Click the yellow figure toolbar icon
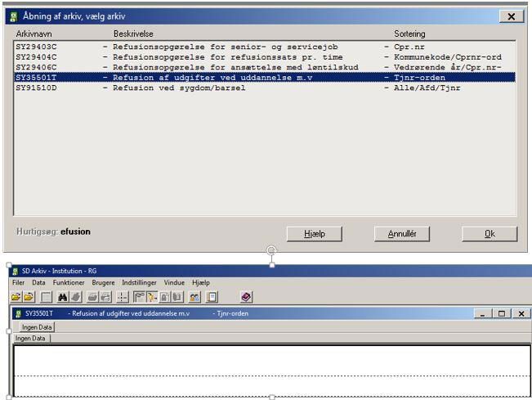Screen dimensions: 532x400 (152, 297)
